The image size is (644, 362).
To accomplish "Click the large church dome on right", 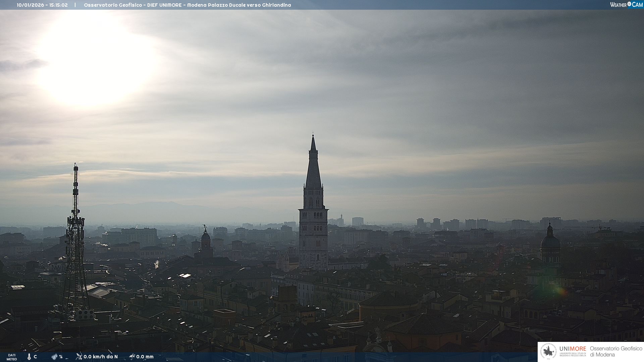I will pyautogui.click(x=550, y=242).
